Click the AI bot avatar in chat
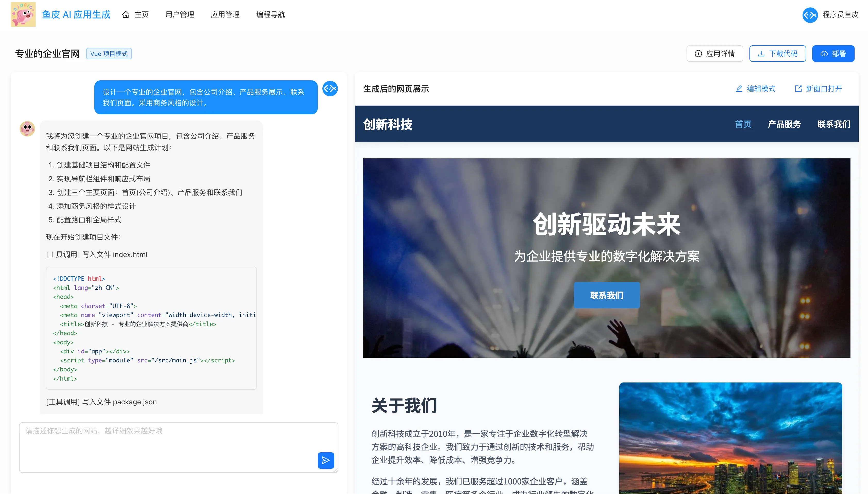Image resolution: width=868 pixels, height=494 pixels. 27,129
